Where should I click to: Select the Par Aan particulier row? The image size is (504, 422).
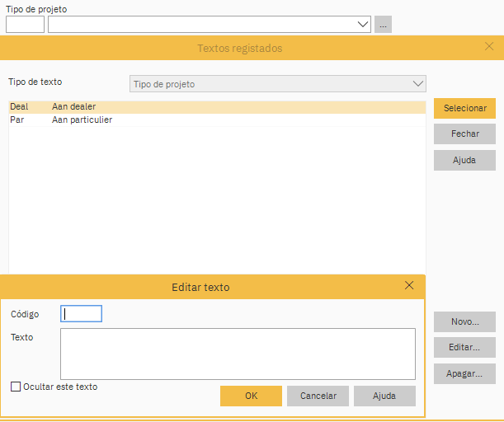pyautogui.click(x=217, y=120)
